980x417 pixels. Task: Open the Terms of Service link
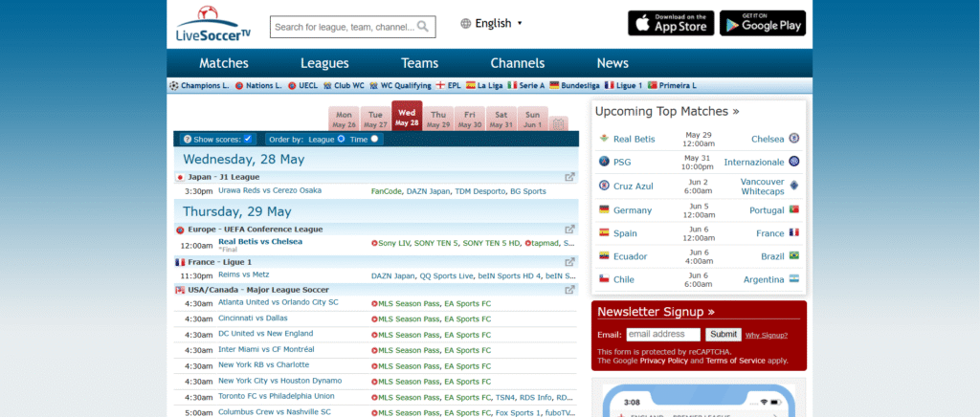pyautogui.click(x=736, y=361)
